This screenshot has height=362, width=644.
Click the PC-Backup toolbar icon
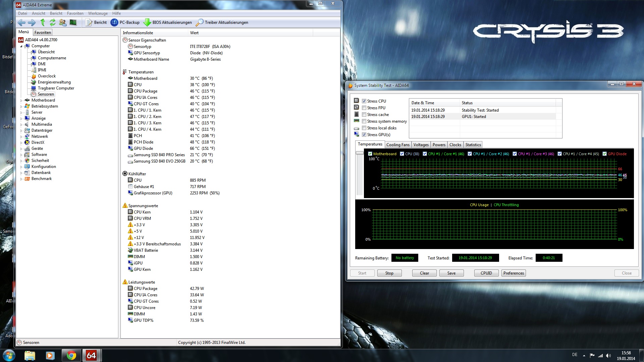pos(114,22)
